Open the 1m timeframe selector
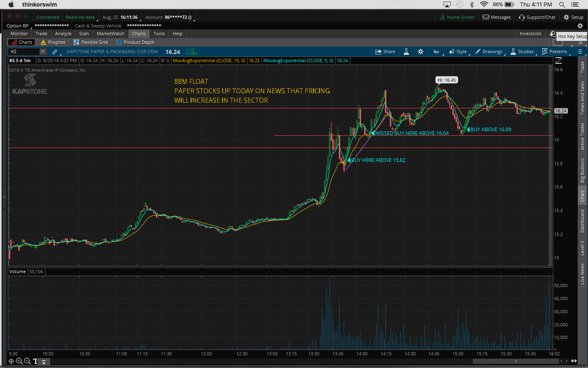Image resolution: width=588 pixels, height=368 pixels. pyautogui.click(x=436, y=52)
